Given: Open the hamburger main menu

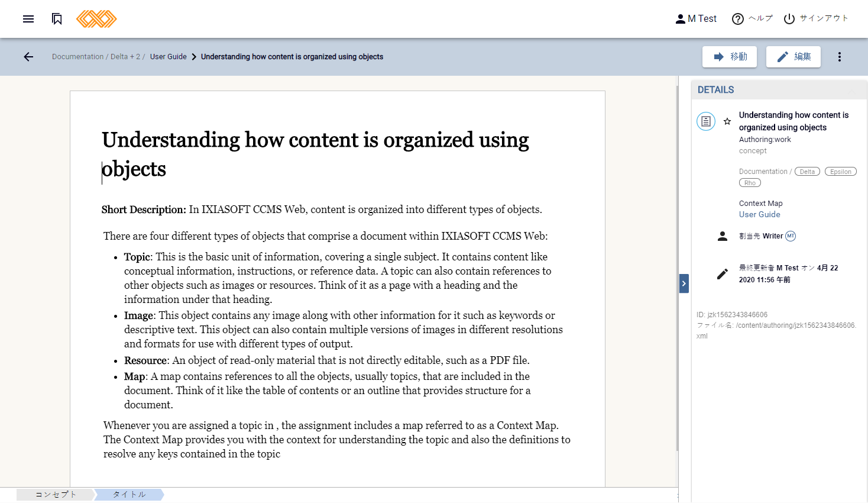Looking at the screenshot, I should (x=28, y=19).
